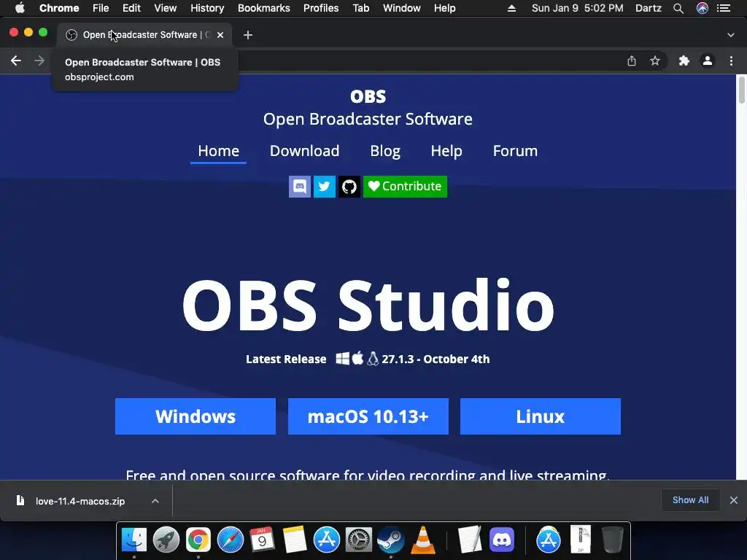Open Siri from the menu bar
The width and height of the screenshot is (747, 560).
point(703,8)
